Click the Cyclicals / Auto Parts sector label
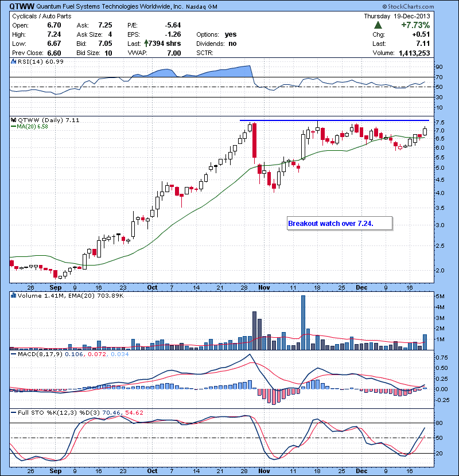Screen dimensions: 459x476 [x=42, y=17]
